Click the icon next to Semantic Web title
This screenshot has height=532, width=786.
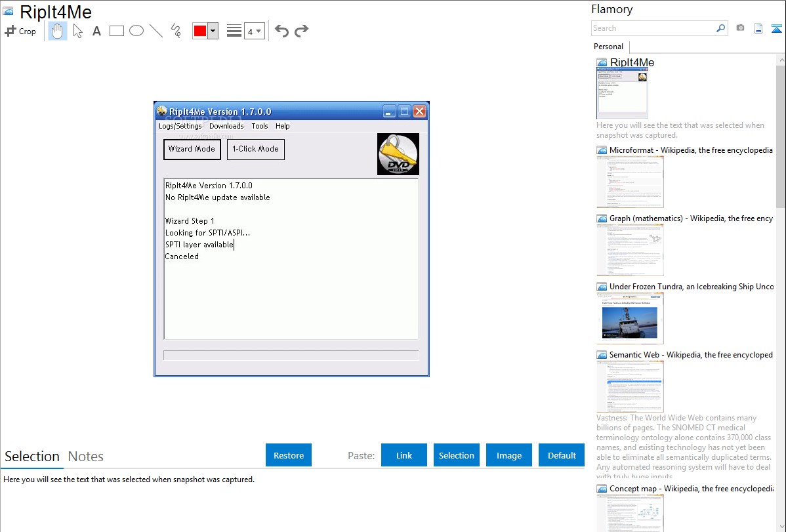[x=602, y=354]
